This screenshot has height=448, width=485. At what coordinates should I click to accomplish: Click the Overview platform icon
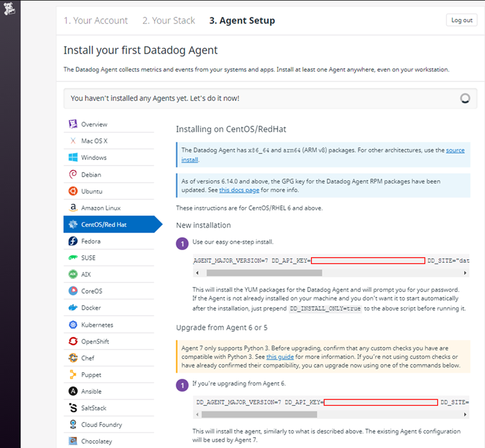[73, 124]
